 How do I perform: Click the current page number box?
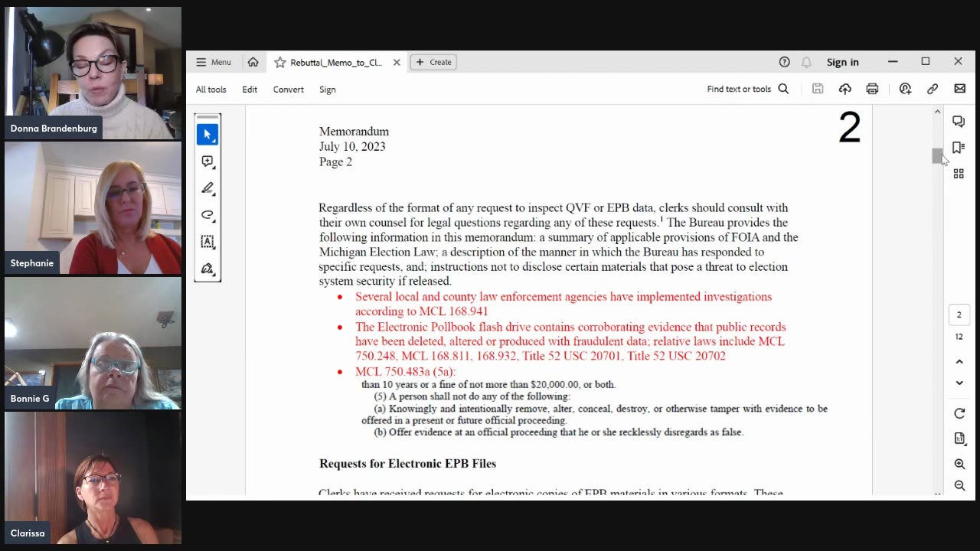pyautogui.click(x=959, y=315)
